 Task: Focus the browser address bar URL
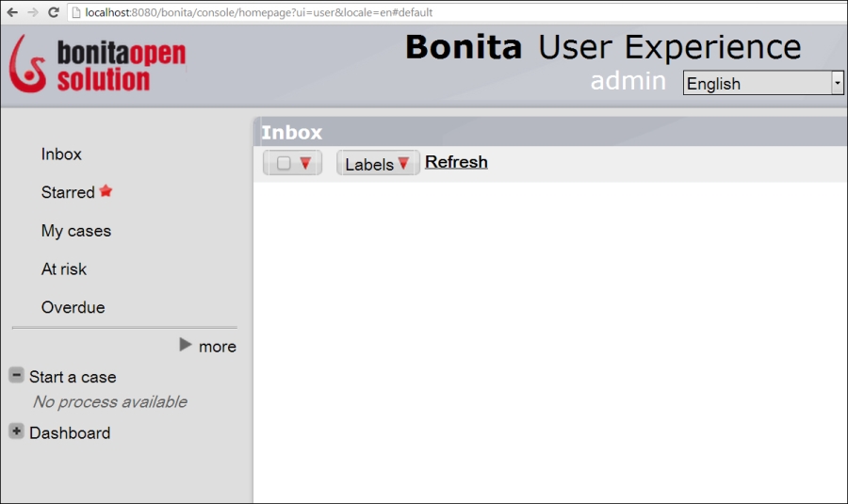click(x=258, y=12)
